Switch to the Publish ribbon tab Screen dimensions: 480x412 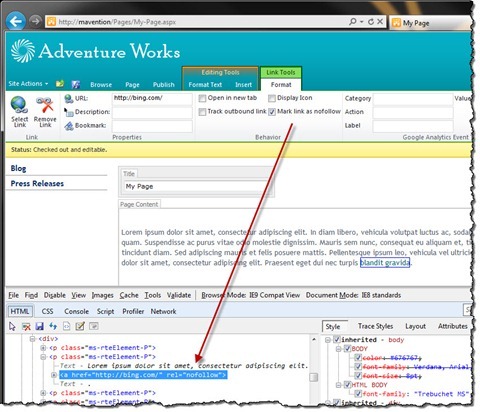[x=164, y=85]
